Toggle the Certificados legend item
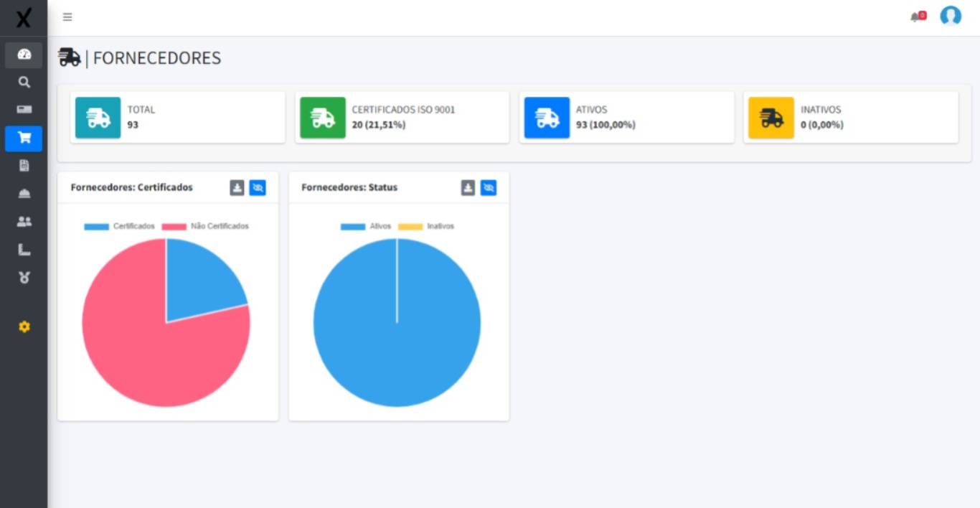Screen dimensions: 980x508 point(120,226)
